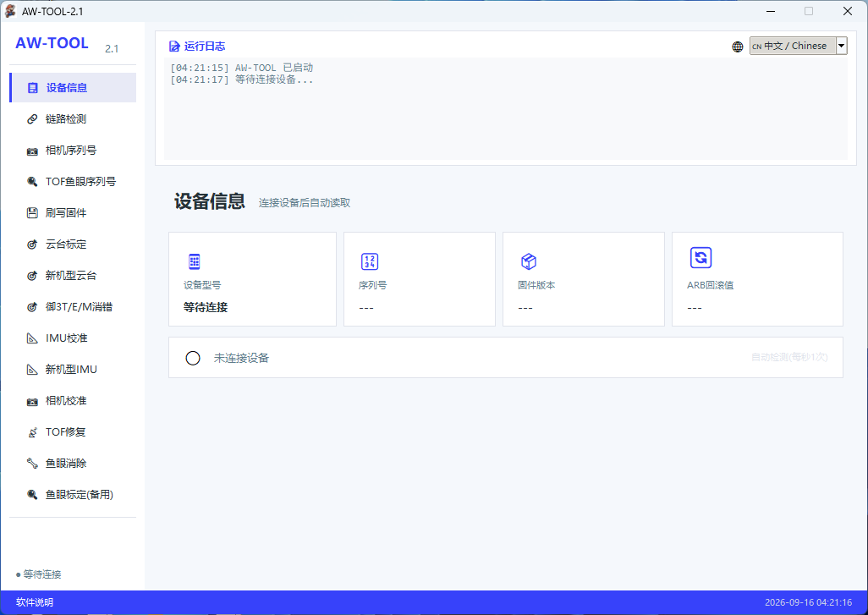The height and width of the screenshot is (615, 868).
Task: Click the 相机校准 camera icon
Action: coord(33,401)
